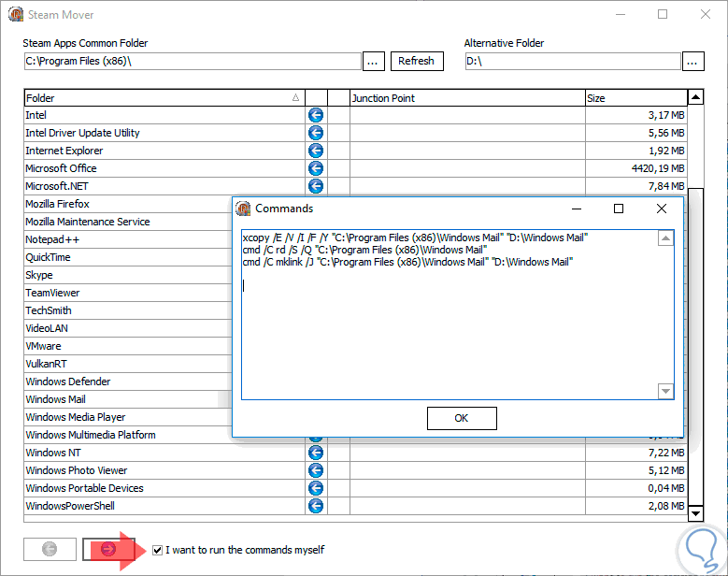728x576 pixels.
Task: Click Steam Mover app icon in title bar
Action: [16, 14]
